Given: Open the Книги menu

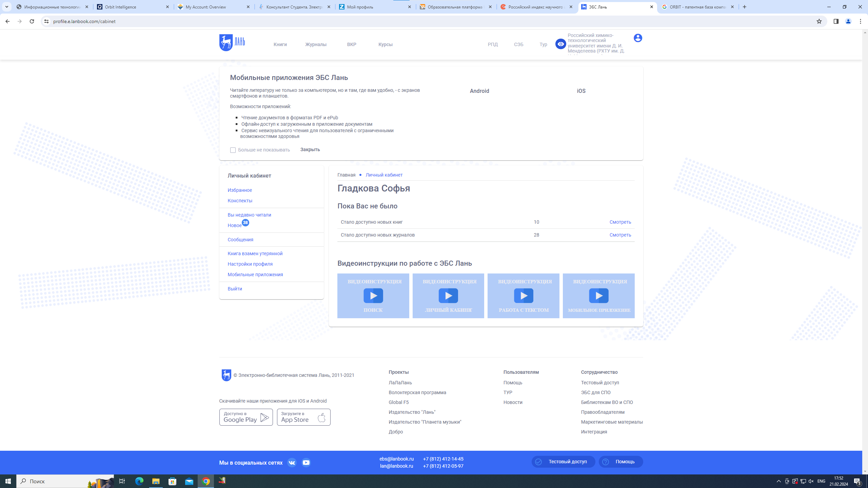Looking at the screenshot, I should click(x=280, y=44).
